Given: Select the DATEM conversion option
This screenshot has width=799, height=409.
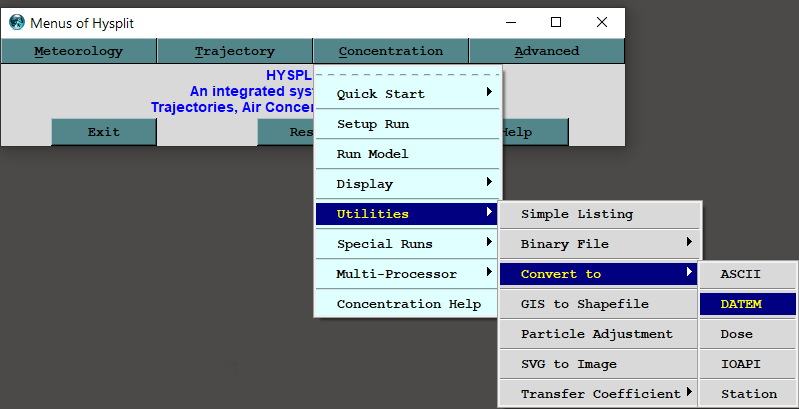Looking at the screenshot, I should [x=748, y=304].
